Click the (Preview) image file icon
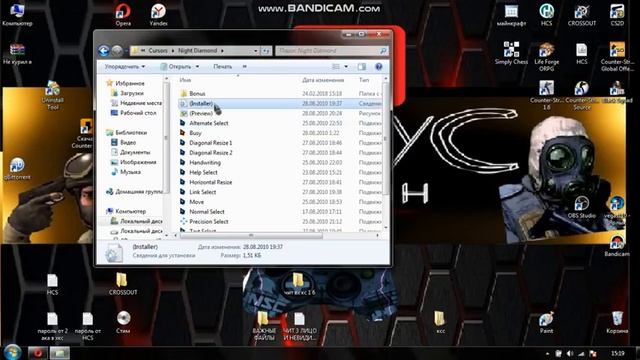The height and width of the screenshot is (360, 640). point(184,113)
